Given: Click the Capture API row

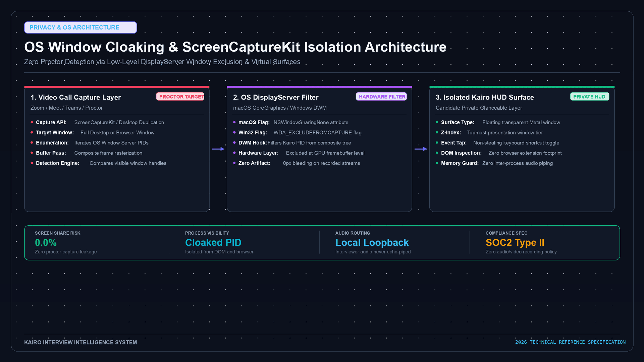Looking at the screenshot, I should pyautogui.click(x=97, y=123).
